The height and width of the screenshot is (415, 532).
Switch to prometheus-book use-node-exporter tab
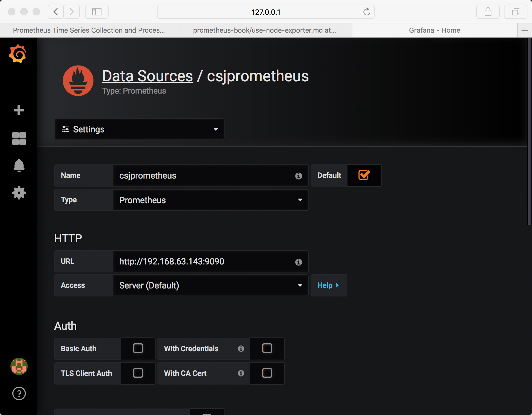(266, 30)
